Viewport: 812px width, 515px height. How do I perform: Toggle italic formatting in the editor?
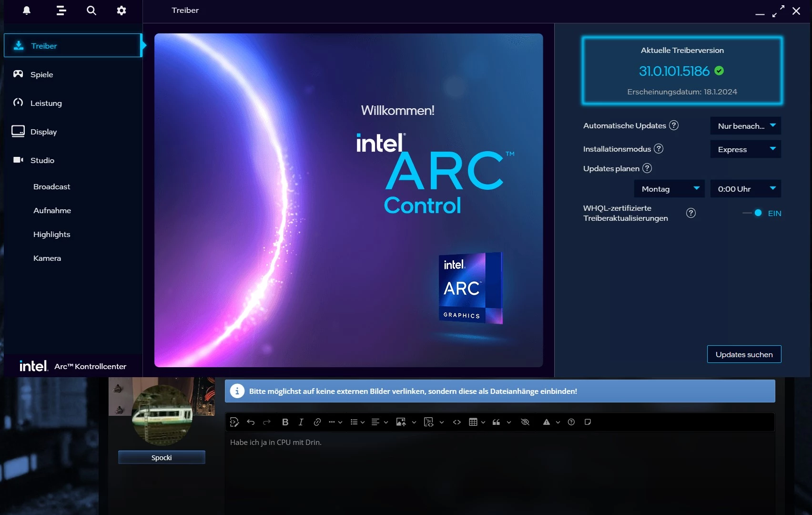(x=301, y=422)
